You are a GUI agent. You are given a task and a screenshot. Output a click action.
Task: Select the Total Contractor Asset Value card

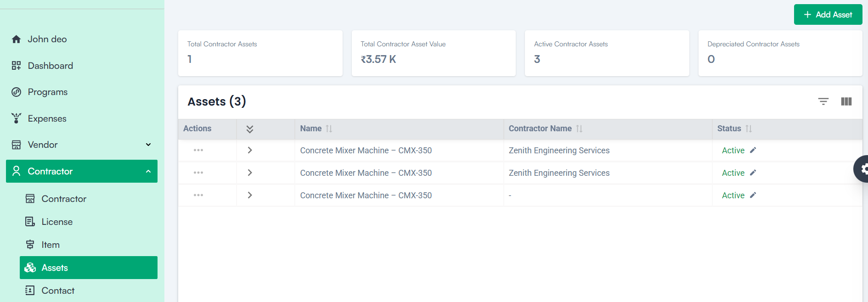click(x=434, y=53)
